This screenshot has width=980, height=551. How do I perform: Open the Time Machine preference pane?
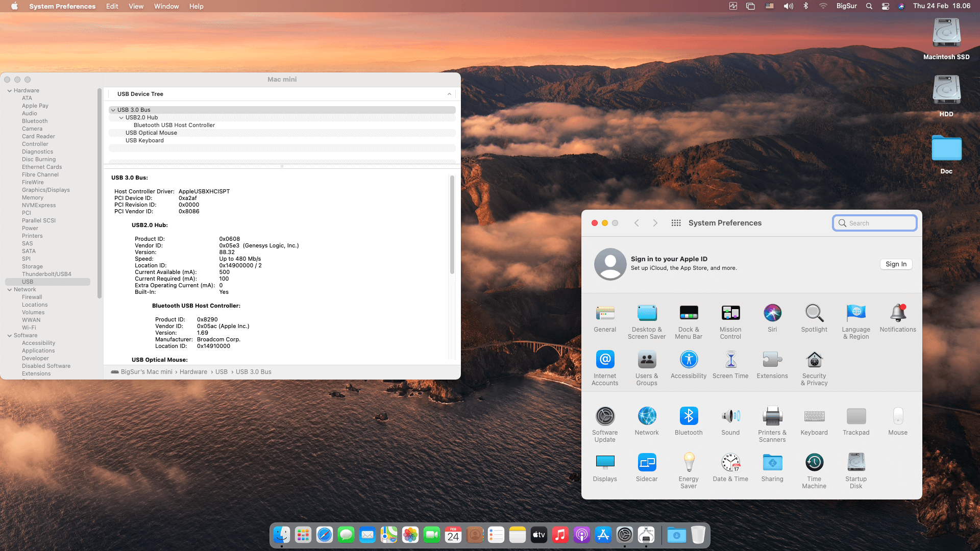coord(814,463)
